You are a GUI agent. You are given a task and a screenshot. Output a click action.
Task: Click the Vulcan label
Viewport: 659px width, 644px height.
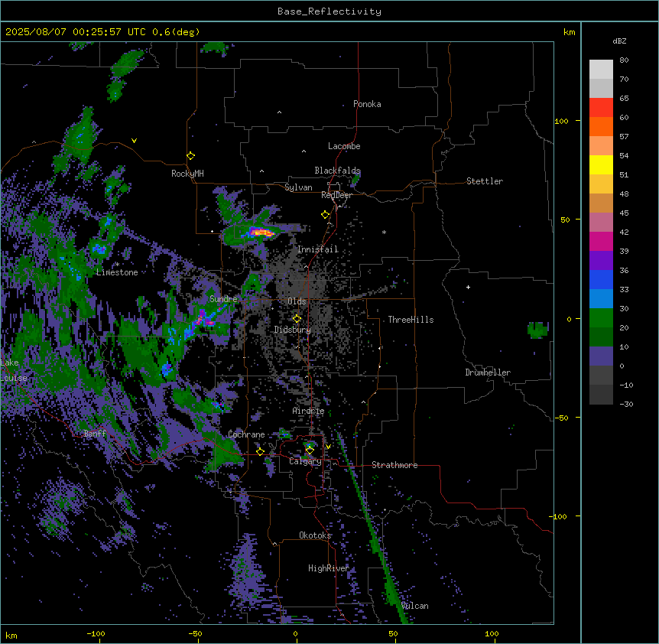point(414,606)
